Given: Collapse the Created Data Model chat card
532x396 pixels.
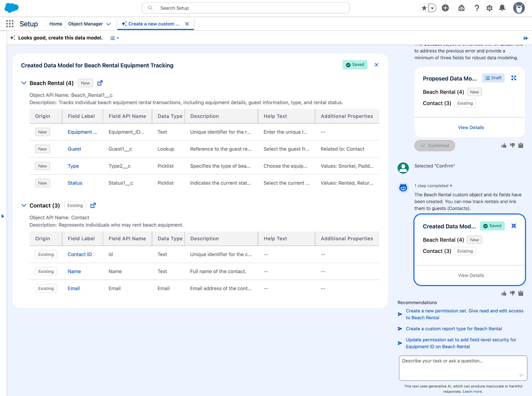Looking at the screenshot, I should pos(514,226).
